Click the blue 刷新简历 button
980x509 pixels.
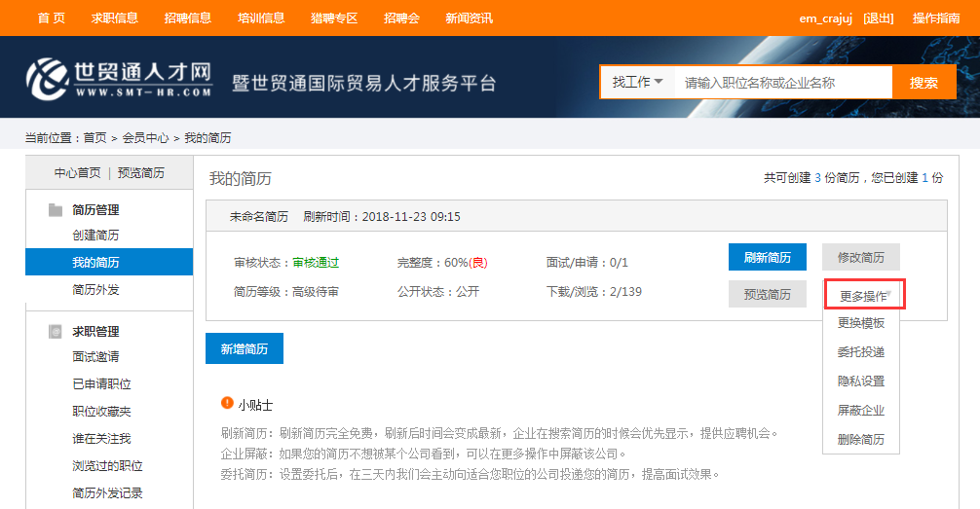point(767,258)
